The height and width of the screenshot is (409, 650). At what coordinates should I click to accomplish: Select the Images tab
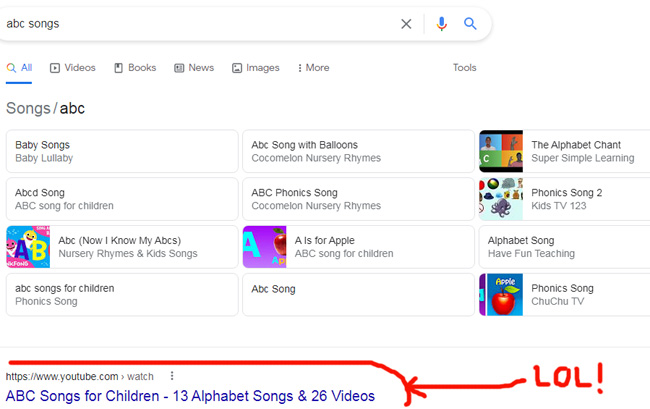pyautogui.click(x=255, y=68)
